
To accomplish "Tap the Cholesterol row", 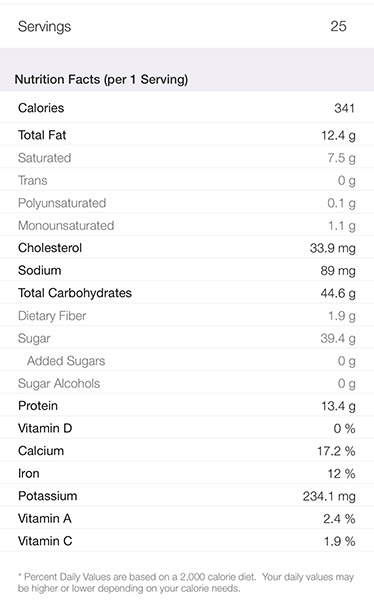I will (x=187, y=247).
